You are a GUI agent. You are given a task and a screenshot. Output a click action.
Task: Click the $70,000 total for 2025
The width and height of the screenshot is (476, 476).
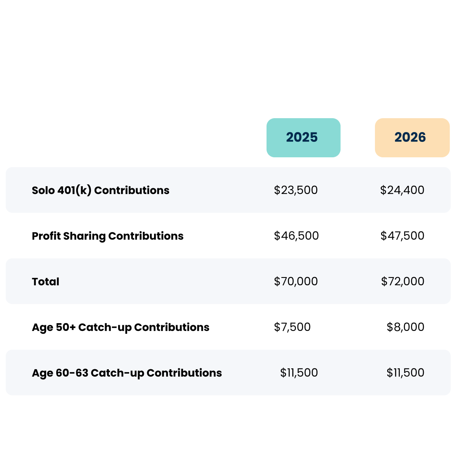(296, 282)
